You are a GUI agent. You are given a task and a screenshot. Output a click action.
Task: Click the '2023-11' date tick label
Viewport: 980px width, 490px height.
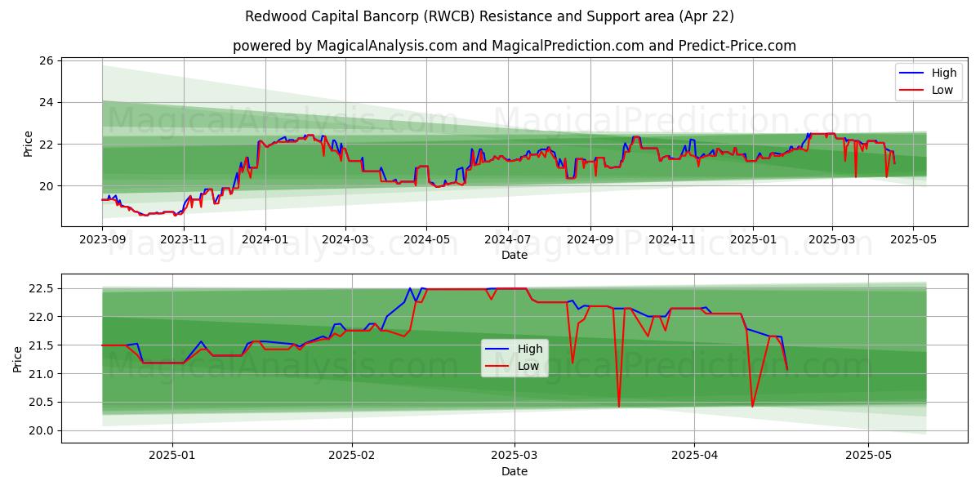click(183, 240)
